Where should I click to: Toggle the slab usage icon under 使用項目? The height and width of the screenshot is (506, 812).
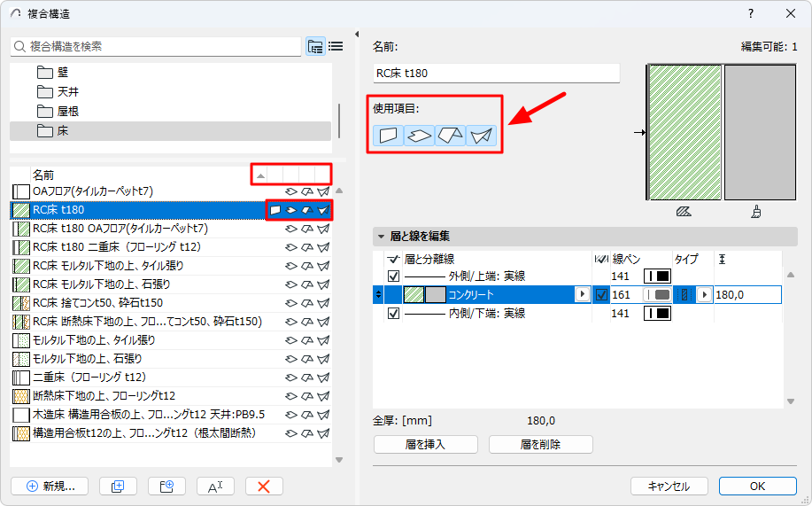point(419,136)
